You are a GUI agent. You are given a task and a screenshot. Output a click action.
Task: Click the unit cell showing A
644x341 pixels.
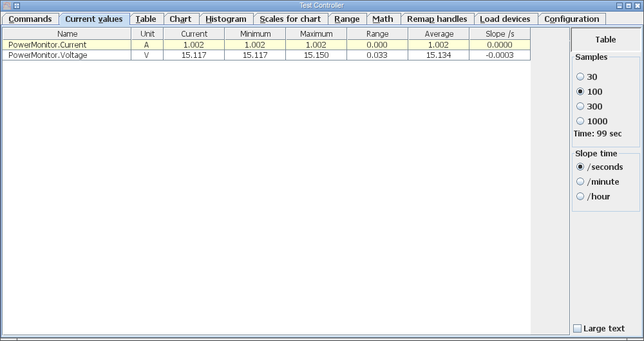(147, 45)
